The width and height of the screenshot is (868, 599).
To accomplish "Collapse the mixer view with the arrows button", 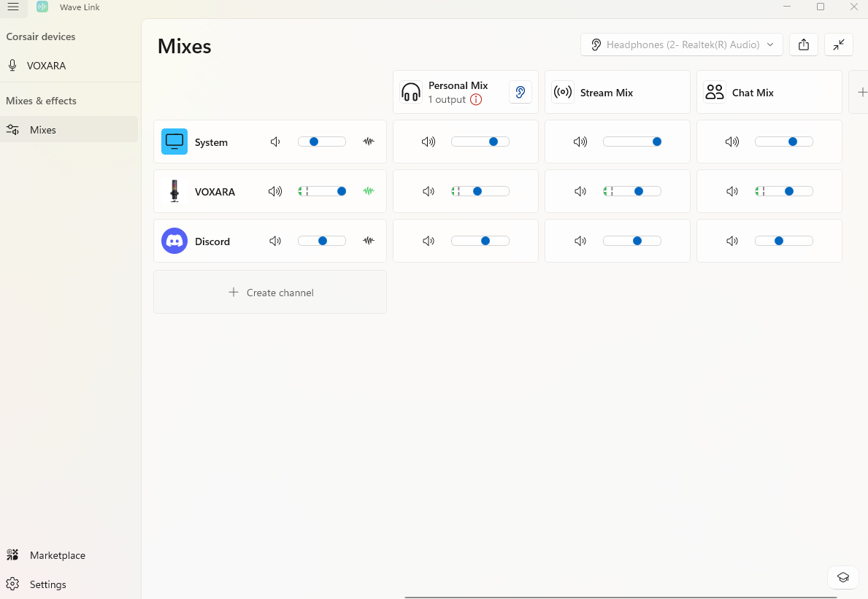I will 839,45.
